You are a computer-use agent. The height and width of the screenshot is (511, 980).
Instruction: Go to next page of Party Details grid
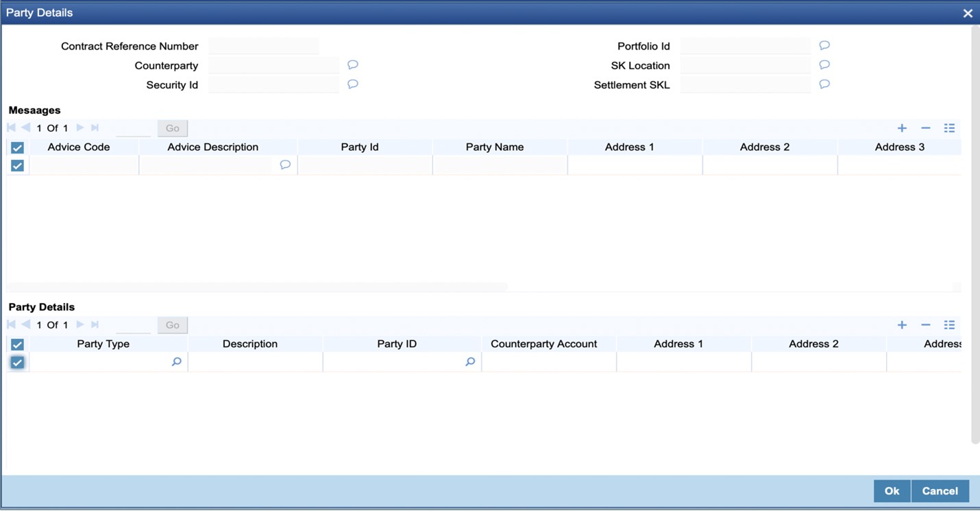(80, 324)
